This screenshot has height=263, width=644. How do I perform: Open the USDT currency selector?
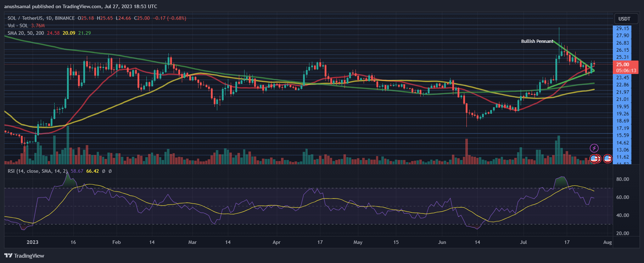coord(624,19)
